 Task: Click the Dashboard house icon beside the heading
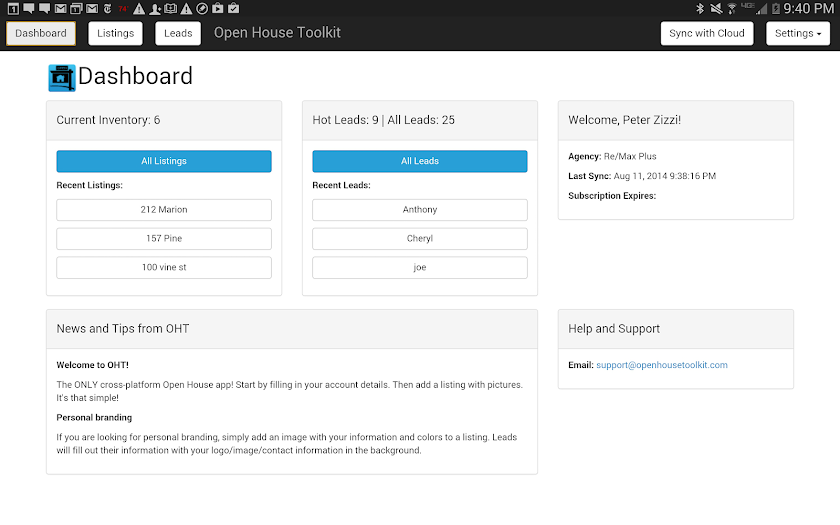pos(62,78)
